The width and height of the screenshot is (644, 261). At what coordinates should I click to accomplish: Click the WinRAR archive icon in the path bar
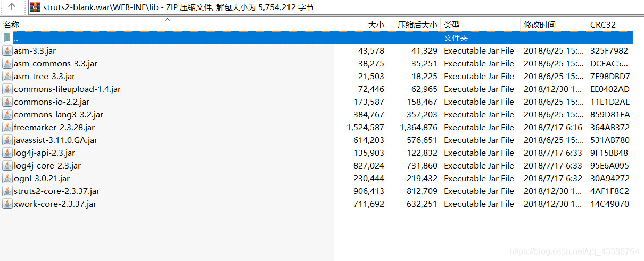(35, 7)
